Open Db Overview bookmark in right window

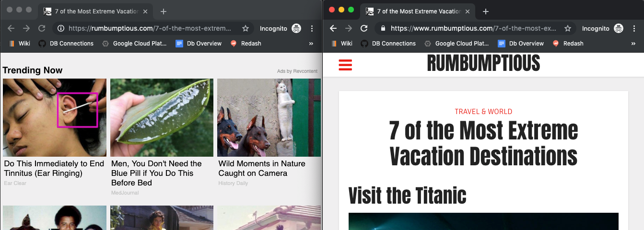[521, 43]
